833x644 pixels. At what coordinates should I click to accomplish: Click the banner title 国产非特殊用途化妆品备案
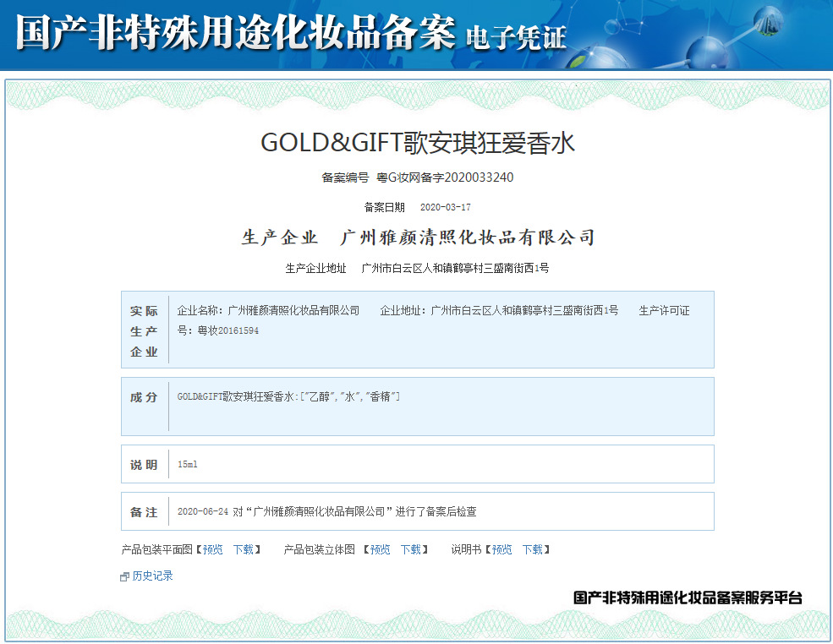click(x=235, y=33)
